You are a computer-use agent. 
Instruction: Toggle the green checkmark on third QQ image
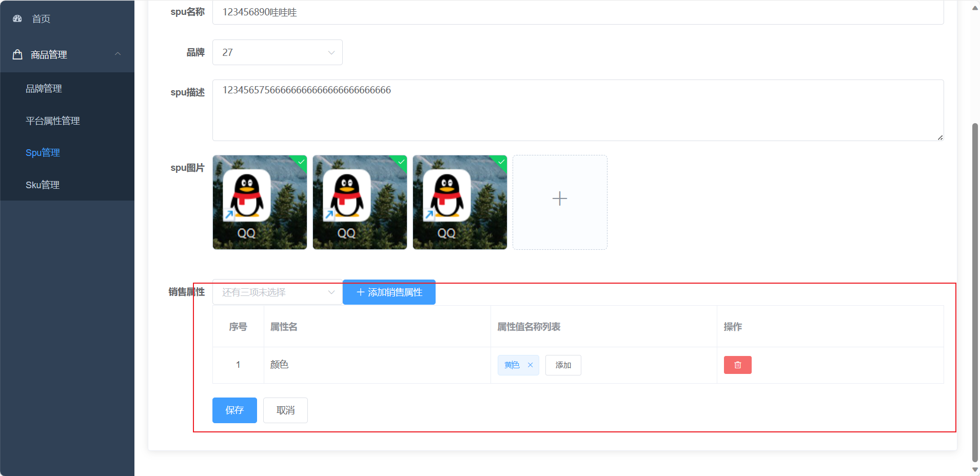click(x=500, y=163)
